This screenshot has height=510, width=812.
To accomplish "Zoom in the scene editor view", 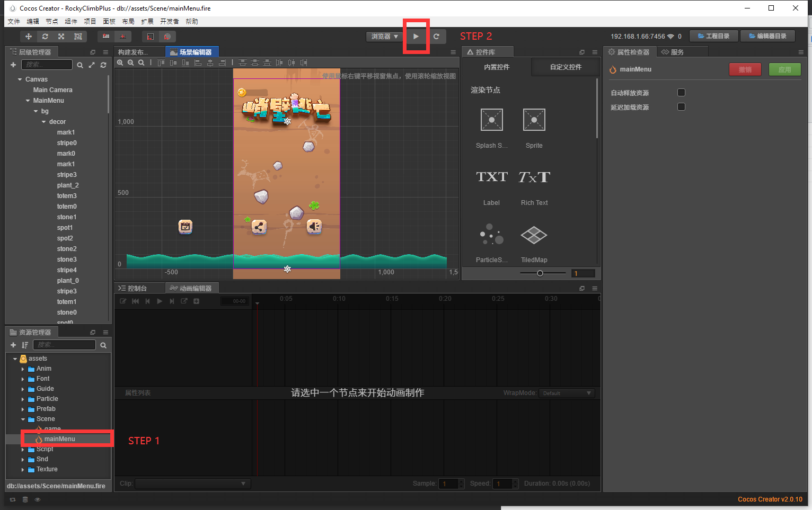I will (x=120, y=62).
